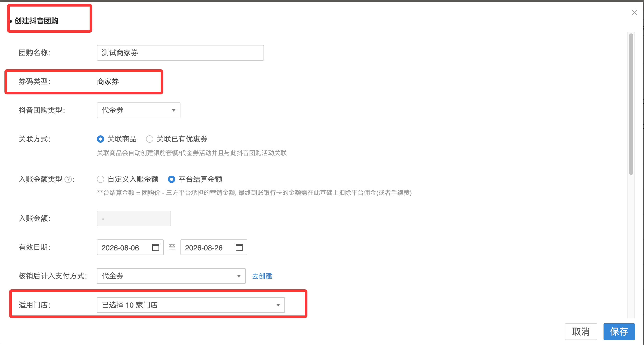
Task: Select the 自定义入账金额 radio option
Action: tap(101, 179)
